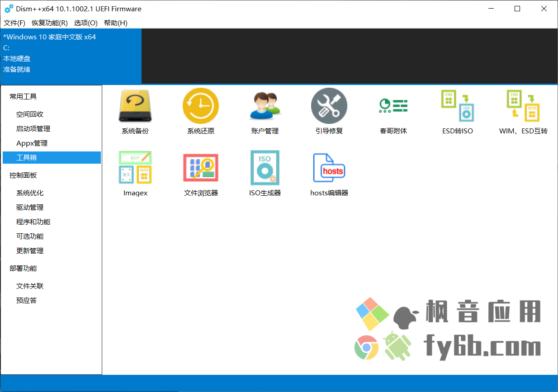The image size is (558, 392).
Task: Switch to 系统优化 in the sidebar
Action: coord(52,193)
